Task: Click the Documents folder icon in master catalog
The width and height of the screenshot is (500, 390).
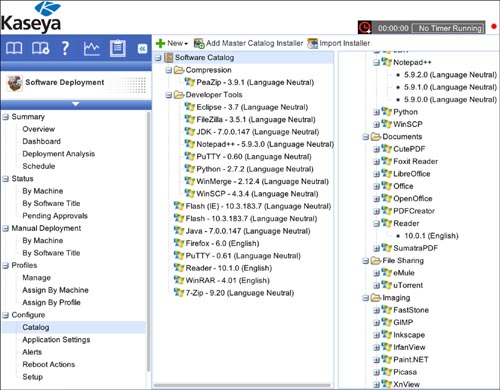Action: pos(376,137)
